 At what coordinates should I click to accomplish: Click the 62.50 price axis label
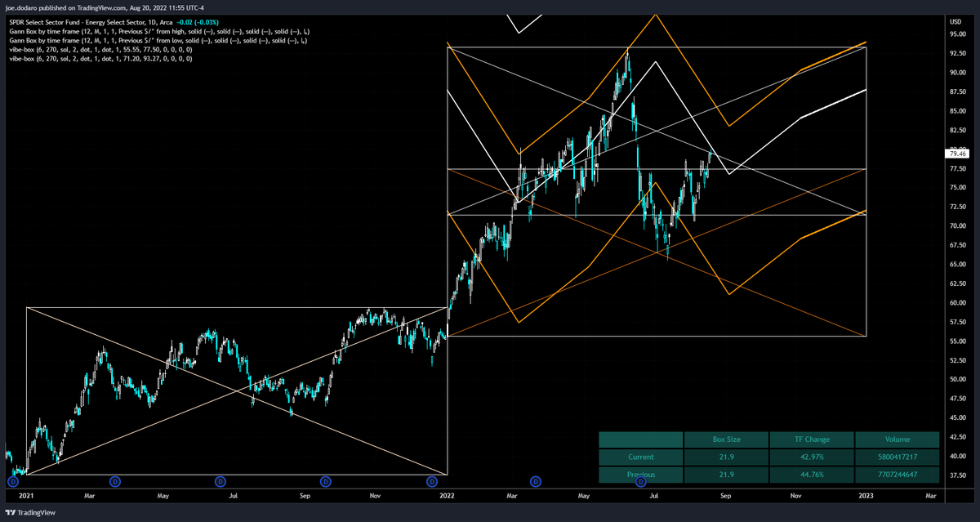(x=957, y=283)
